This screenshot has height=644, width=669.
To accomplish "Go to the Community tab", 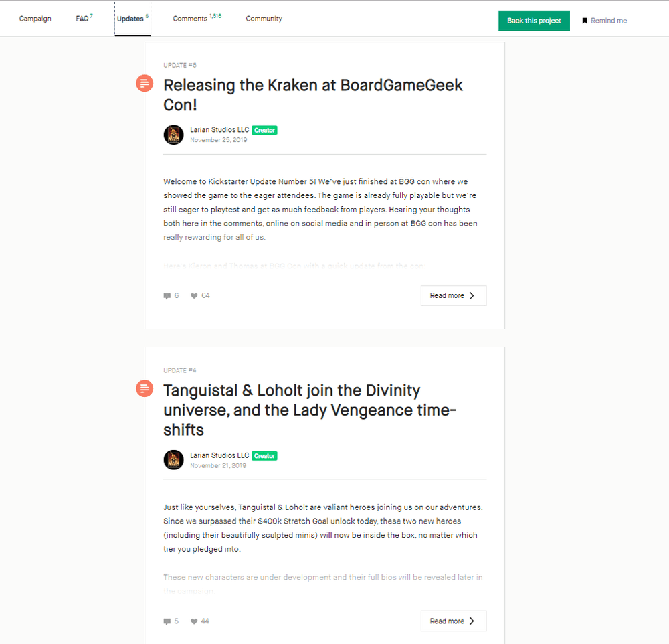I will pos(264,19).
